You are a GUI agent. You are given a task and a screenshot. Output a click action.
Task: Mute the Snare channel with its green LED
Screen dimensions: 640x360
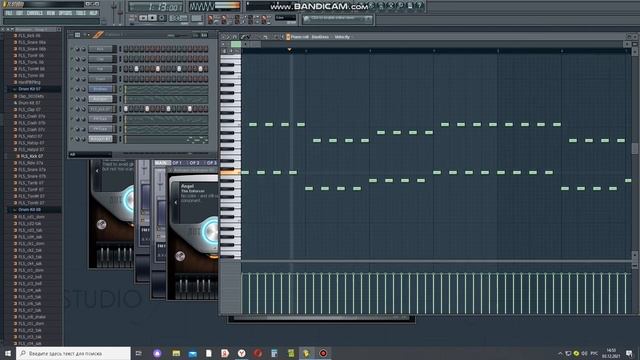click(x=72, y=79)
